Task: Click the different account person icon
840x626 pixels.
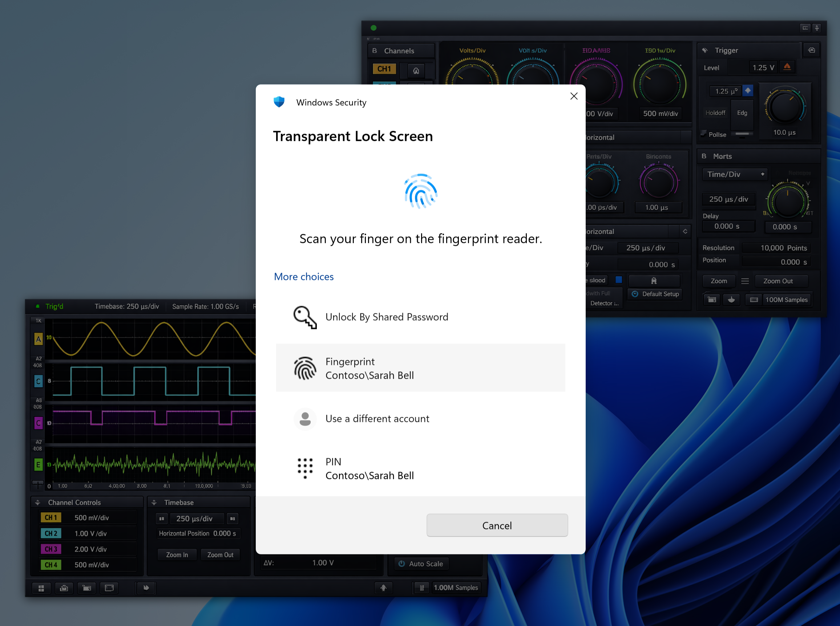Action: tap(305, 419)
